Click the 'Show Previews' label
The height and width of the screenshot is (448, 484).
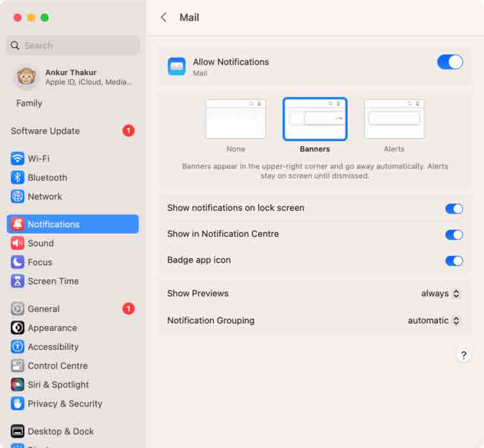[x=197, y=294]
